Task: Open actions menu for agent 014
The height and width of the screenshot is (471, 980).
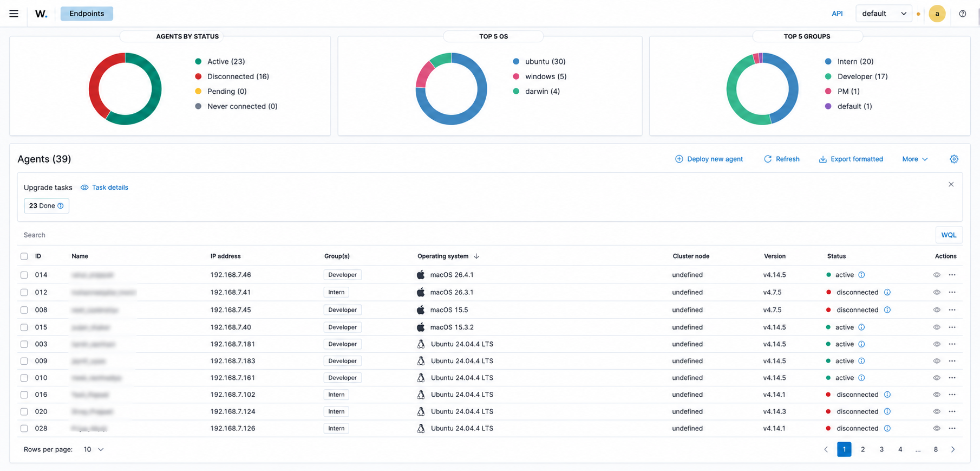Action: (952, 275)
